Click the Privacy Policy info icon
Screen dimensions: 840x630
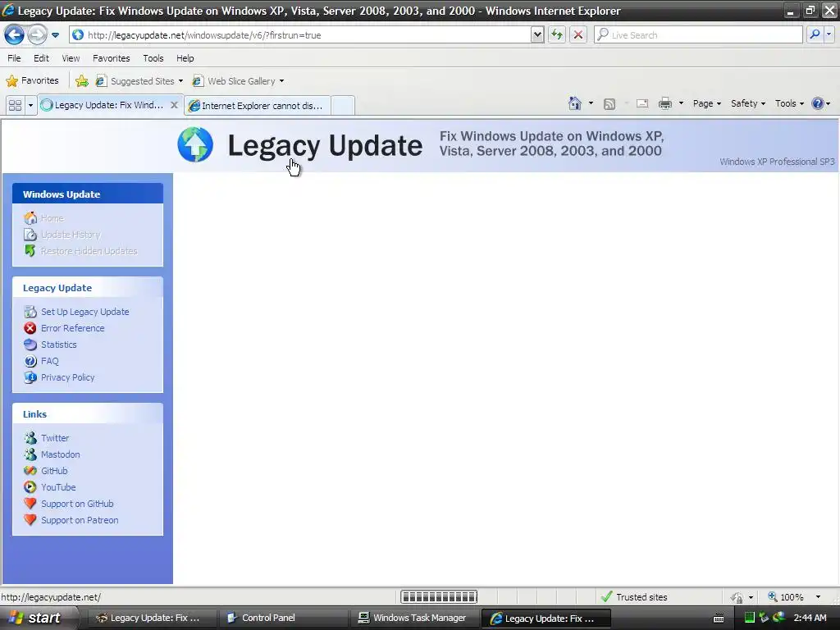pyautogui.click(x=30, y=377)
